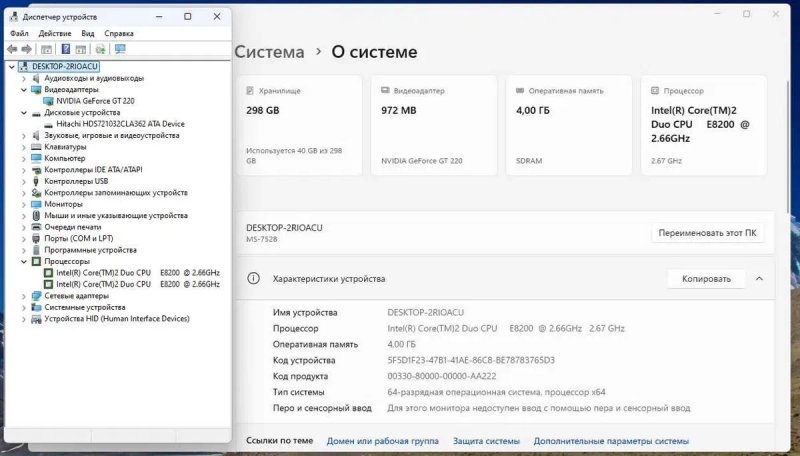
Task: Click the Клавиатуры category icon
Action: 36,147
